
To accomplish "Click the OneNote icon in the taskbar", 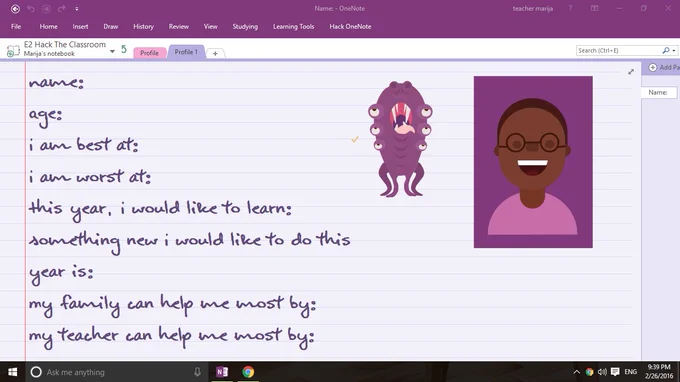I will (x=222, y=372).
